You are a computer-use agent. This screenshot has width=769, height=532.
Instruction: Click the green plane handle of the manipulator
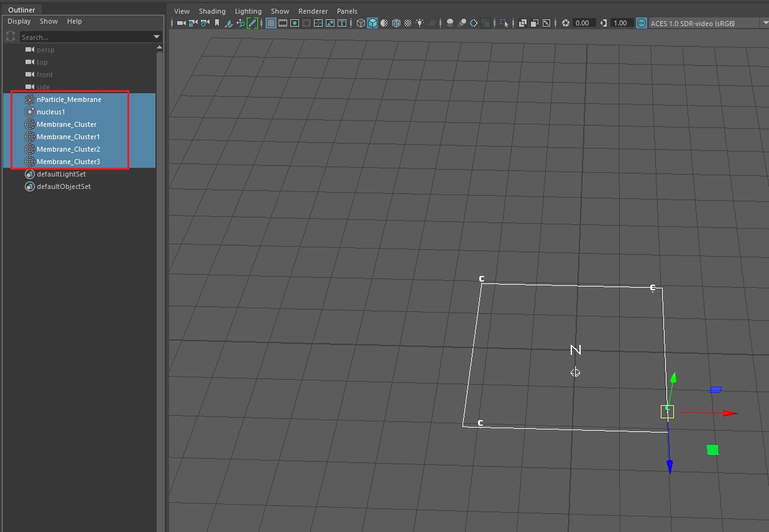click(x=712, y=450)
